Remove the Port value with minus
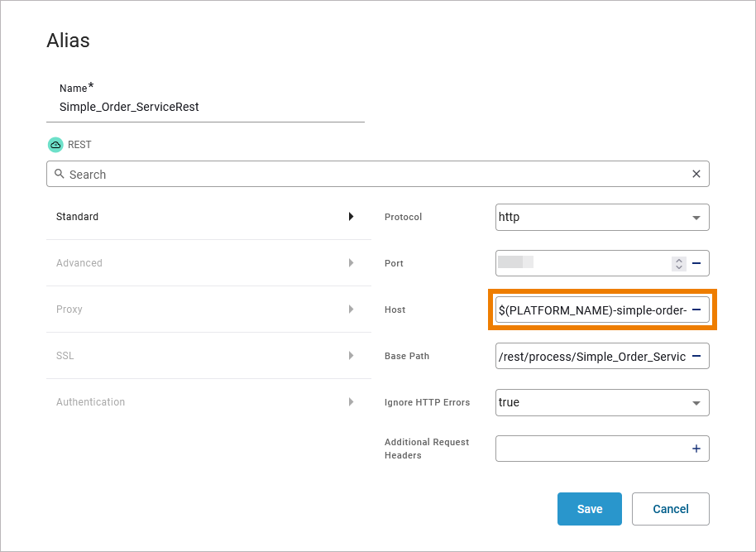The width and height of the screenshot is (756, 552). click(x=696, y=263)
